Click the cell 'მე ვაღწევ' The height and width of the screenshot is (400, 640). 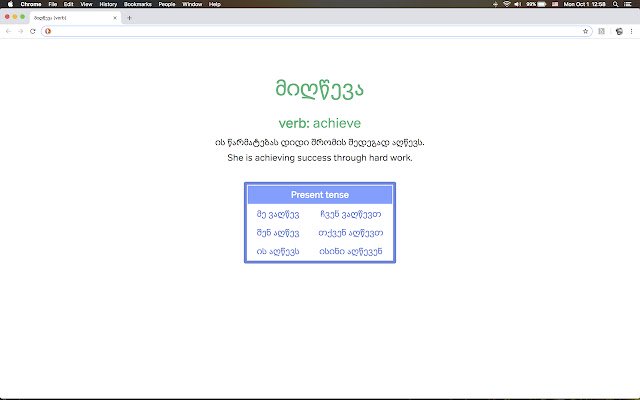click(x=278, y=214)
